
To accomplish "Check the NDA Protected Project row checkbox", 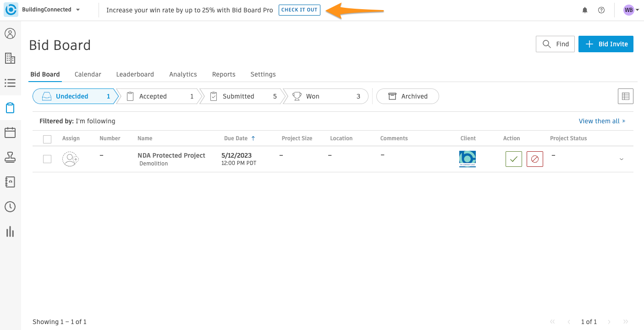I will point(47,159).
